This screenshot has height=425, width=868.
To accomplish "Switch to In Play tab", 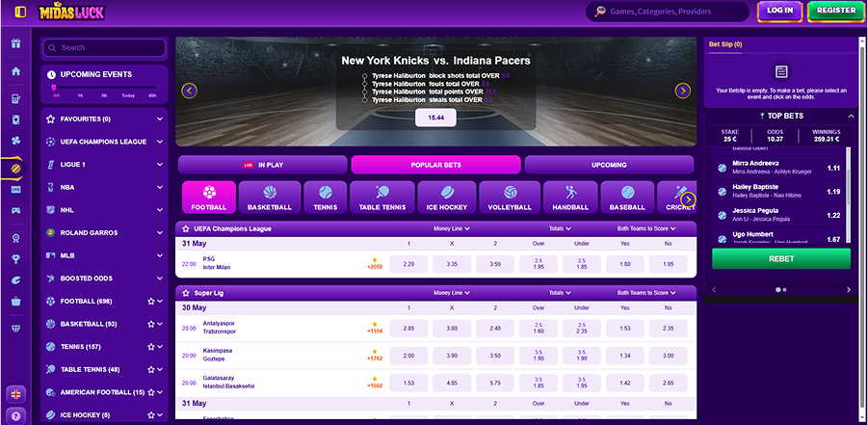I will 262,165.
